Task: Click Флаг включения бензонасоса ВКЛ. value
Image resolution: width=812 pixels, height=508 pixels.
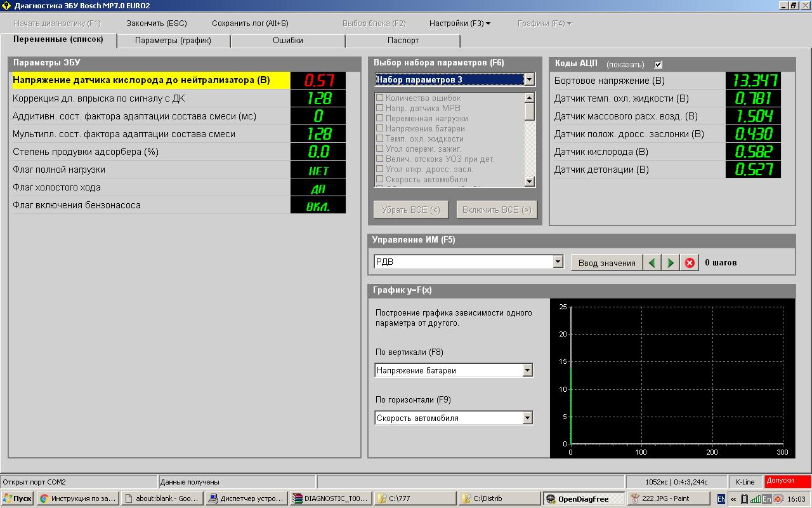Action: (x=318, y=205)
